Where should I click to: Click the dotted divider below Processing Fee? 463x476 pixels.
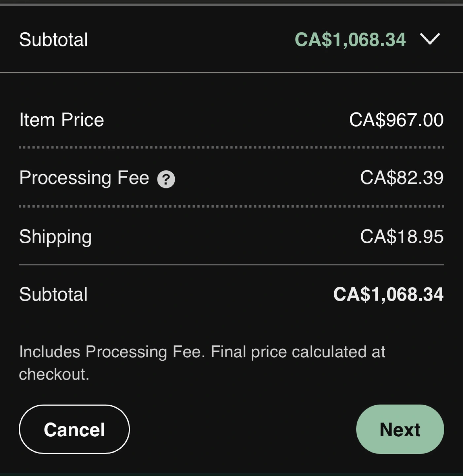[231, 206]
